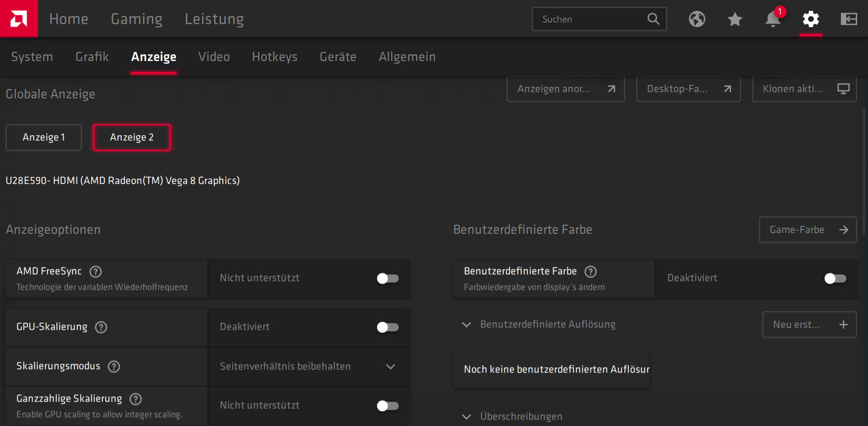Collapse the Benutzerdefinierte Auflösung section
The image size is (868, 426).
(x=467, y=325)
